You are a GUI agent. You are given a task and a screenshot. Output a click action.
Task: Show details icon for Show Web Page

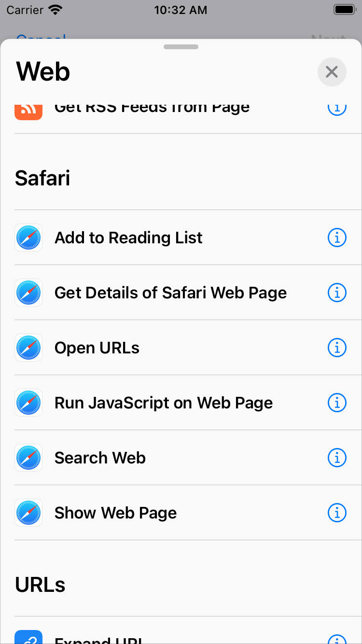point(337,513)
